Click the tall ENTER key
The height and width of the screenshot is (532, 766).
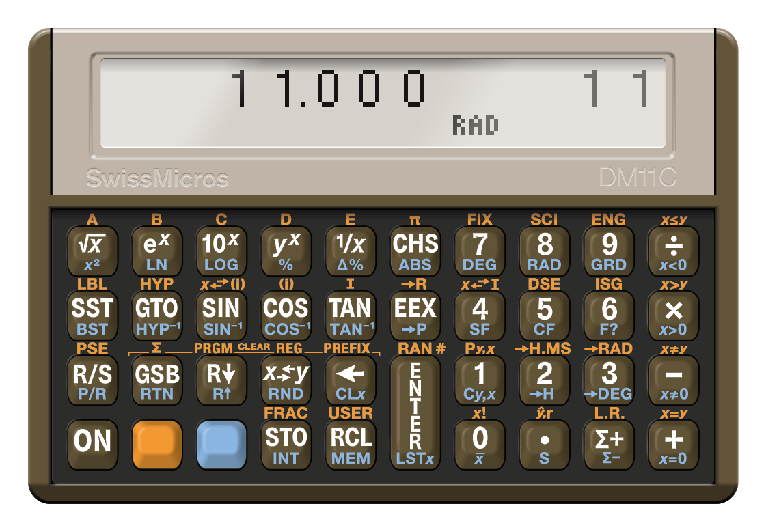[x=415, y=412]
